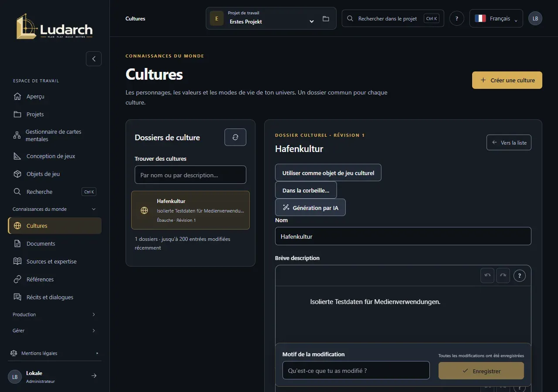Image resolution: width=558 pixels, height=392 pixels.
Task: Click the Motif de la modification field
Action: pos(356,370)
